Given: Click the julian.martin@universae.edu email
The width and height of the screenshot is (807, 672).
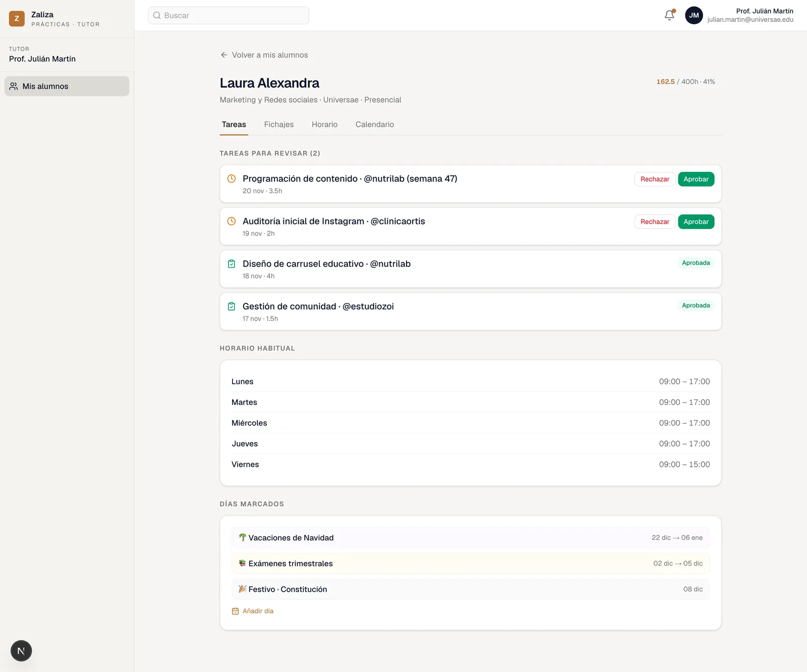Looking at the screenshot, I should [750, 20].
